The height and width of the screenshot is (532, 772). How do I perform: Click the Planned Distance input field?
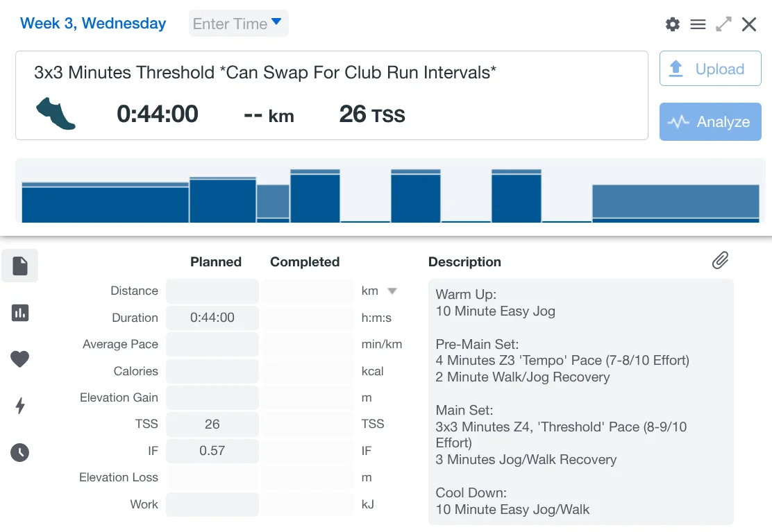212,291
